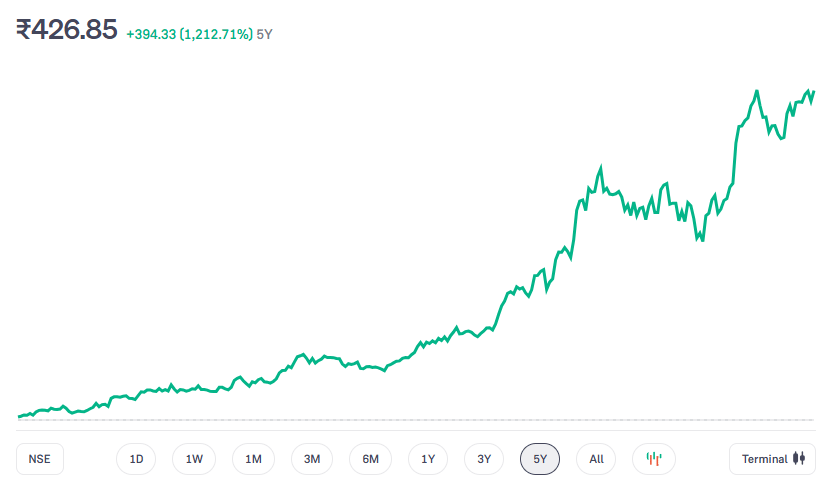Open the NSE exchange selector
The height and width of the screenshot is (485, 827).
tap(40, 459)
